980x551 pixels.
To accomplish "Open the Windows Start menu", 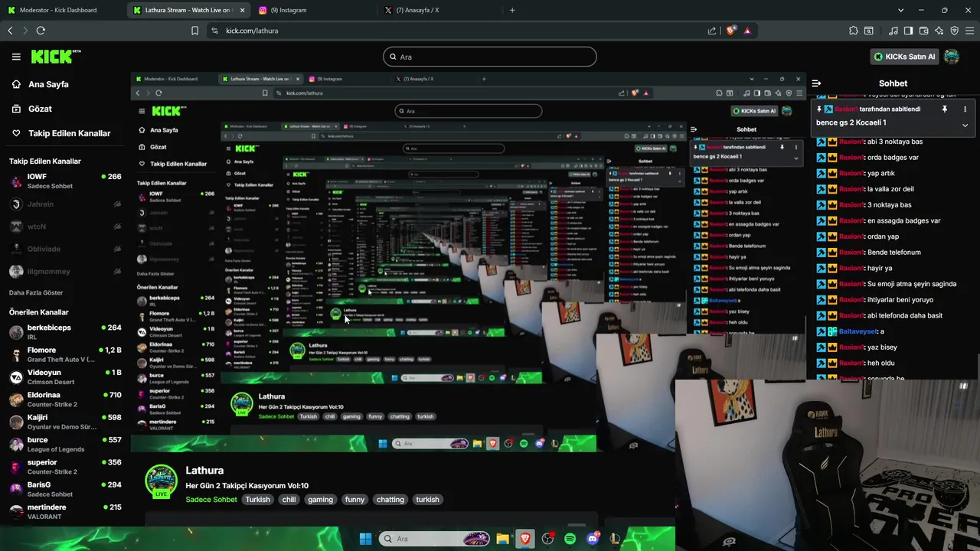I will tap(365, 539).
